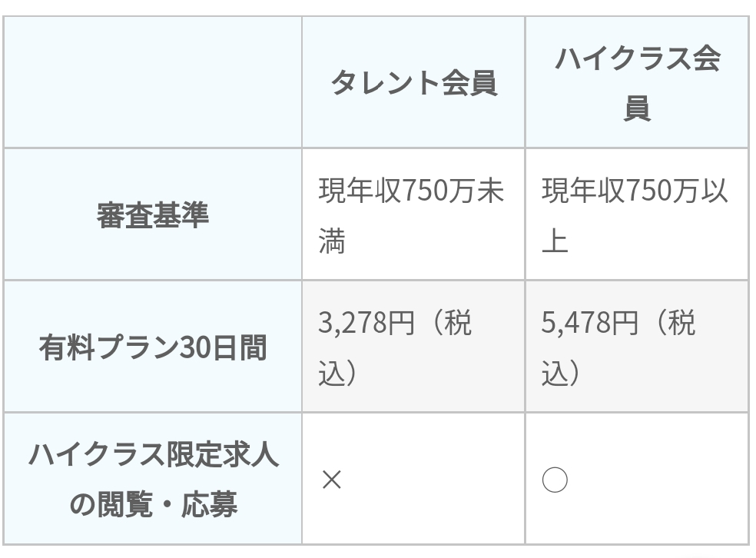Click the 満 character under 現年収750万未
This screenshot has height=558, width=756.
pos(332,240)
